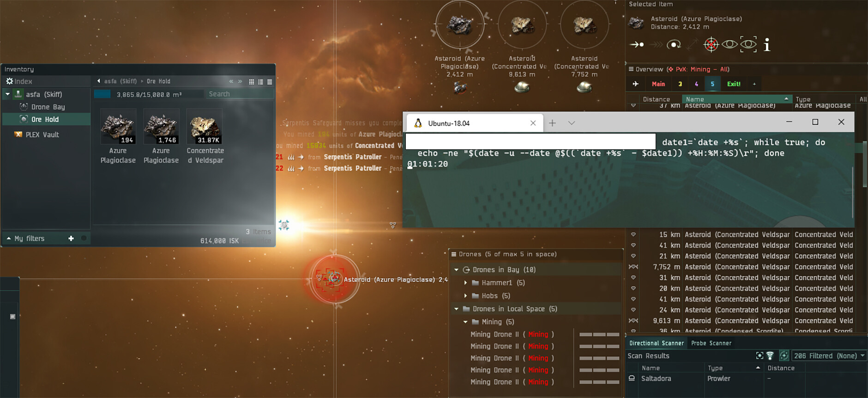Toggle the D-scan align-with-camera button
Screen dimensions: 868x398
pyautogui.click(x=784, y=355)
